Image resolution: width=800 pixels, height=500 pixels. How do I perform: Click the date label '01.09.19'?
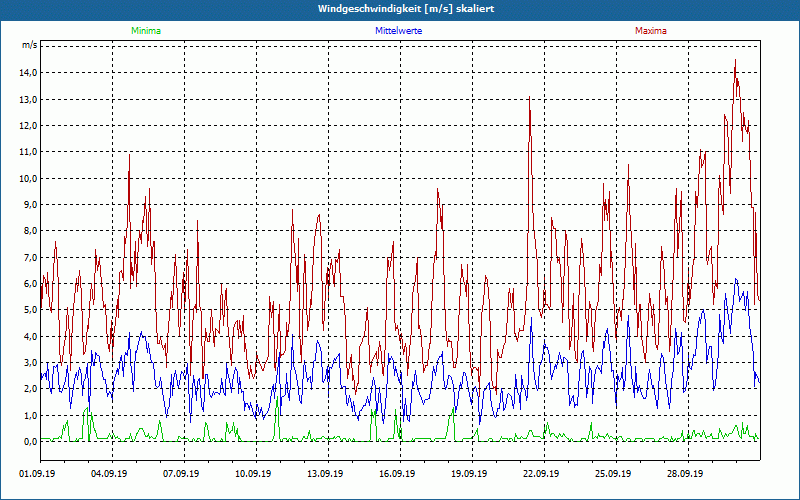coord(37,473)
